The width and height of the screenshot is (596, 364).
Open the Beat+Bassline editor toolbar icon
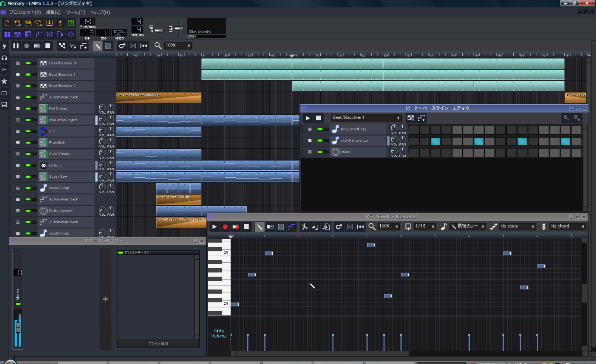coord(18,34)
